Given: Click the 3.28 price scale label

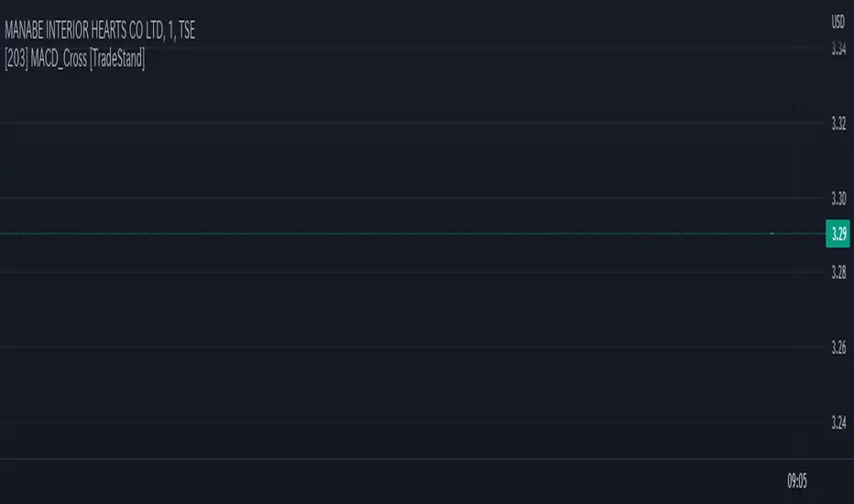Looking at the screenshot, I should pos(838,272).
